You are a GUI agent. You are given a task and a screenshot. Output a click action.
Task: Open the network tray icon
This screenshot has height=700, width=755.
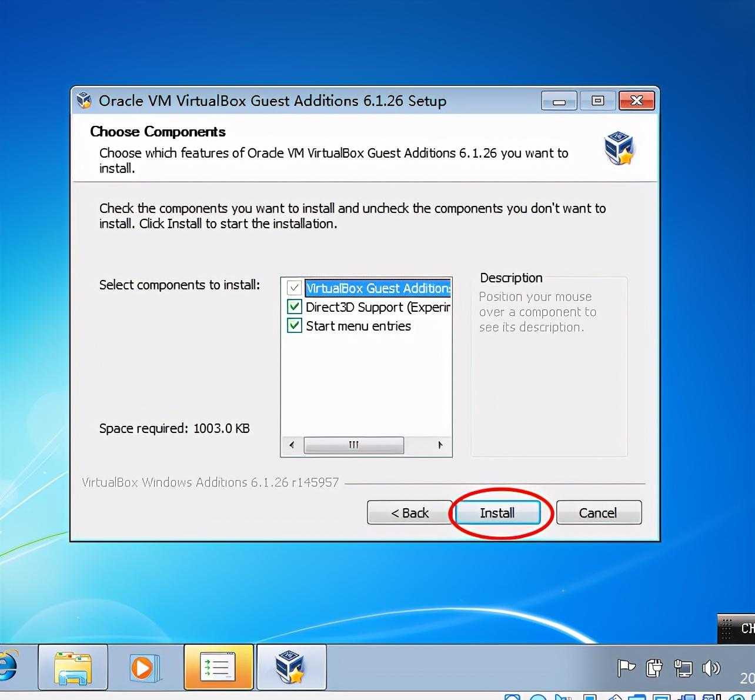(683, 668)
